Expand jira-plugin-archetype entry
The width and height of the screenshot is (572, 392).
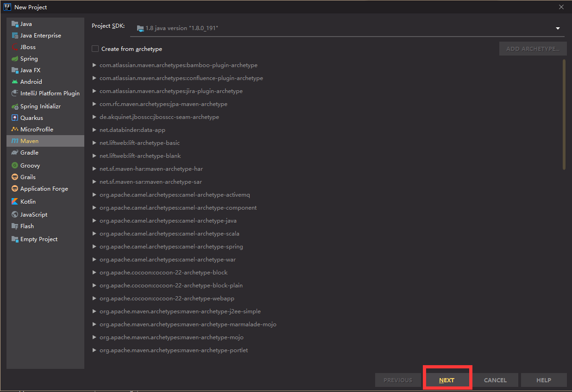(x=94, y=91)
